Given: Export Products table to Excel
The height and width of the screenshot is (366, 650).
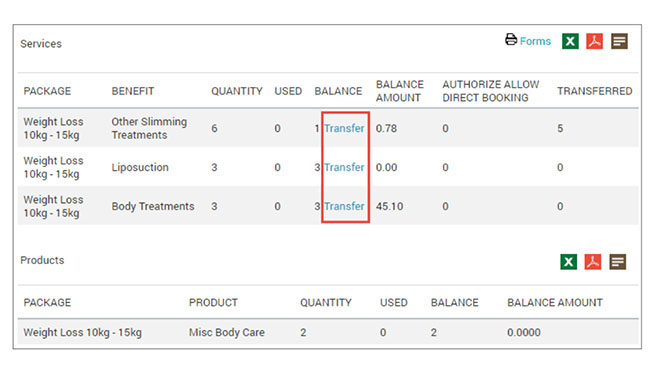Looking at the screenshot, I should point(568,262).
